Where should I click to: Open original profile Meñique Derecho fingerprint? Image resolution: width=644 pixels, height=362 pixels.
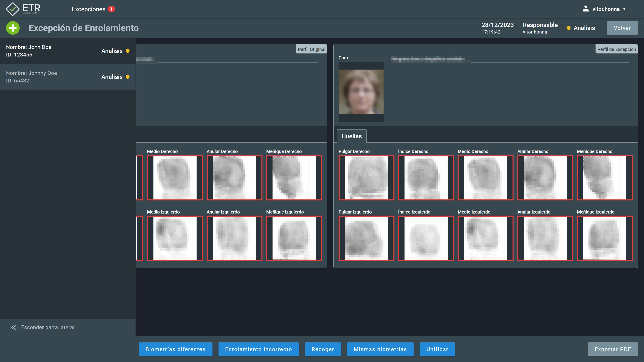point(294,178)
